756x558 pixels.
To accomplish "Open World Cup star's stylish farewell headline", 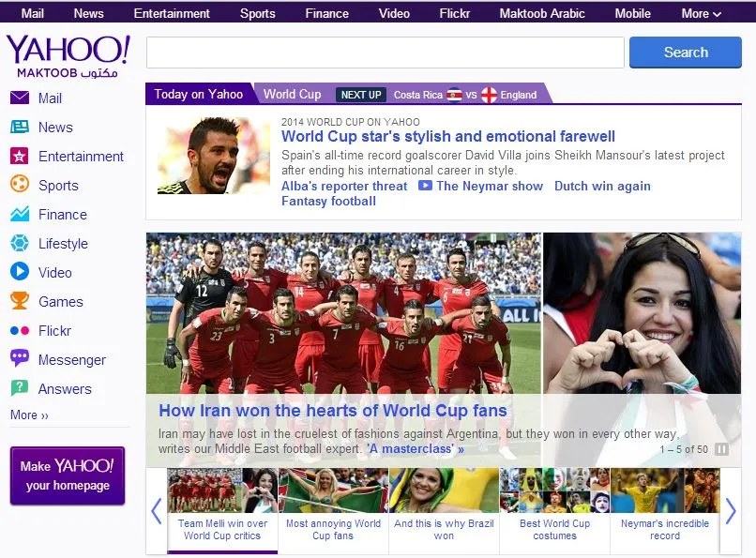I will [448, 136].
